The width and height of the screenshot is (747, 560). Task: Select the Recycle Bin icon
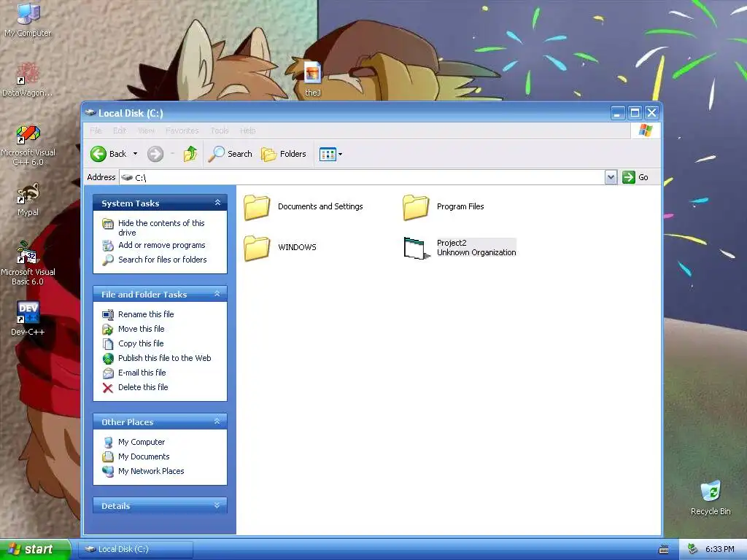coord(711,498)
